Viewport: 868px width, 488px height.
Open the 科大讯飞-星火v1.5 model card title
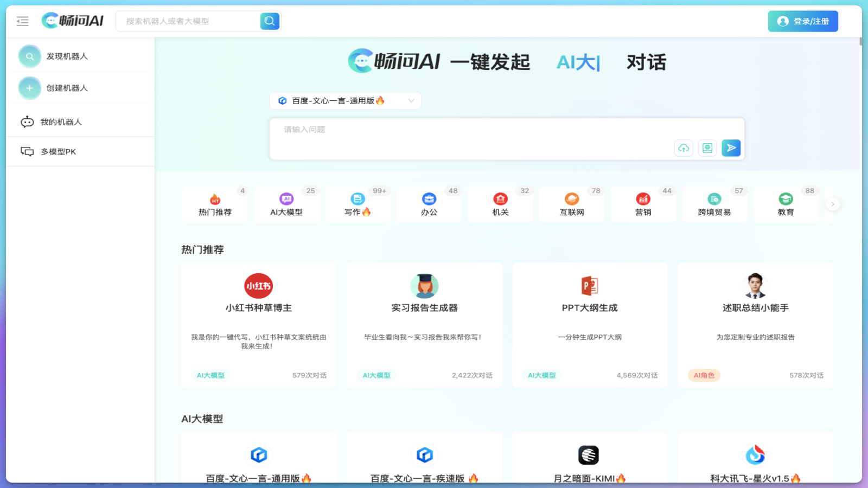pyautogui.click(x=755, y=478)
